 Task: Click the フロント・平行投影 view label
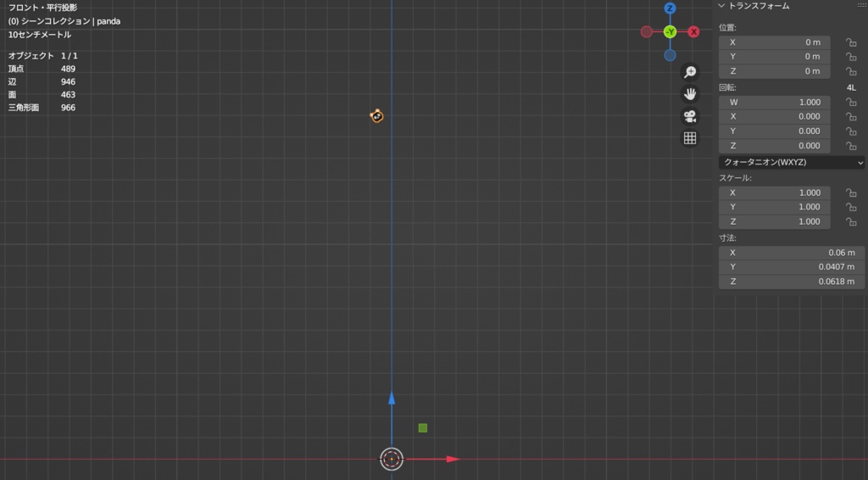point(42,8)
